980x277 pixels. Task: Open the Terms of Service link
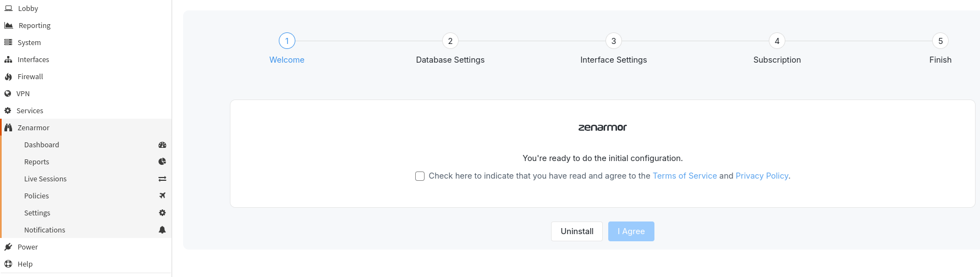click(684, 176)
